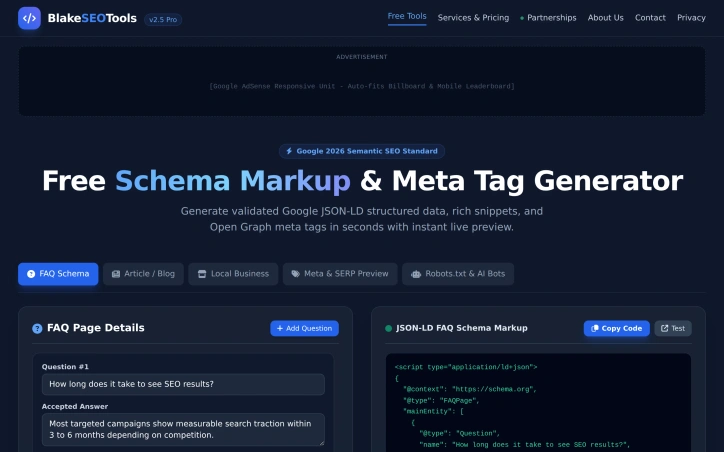724x452 pixels.
Task: Click the green status dot beside JSON-LD heading
Action: (x=388, y=328)
